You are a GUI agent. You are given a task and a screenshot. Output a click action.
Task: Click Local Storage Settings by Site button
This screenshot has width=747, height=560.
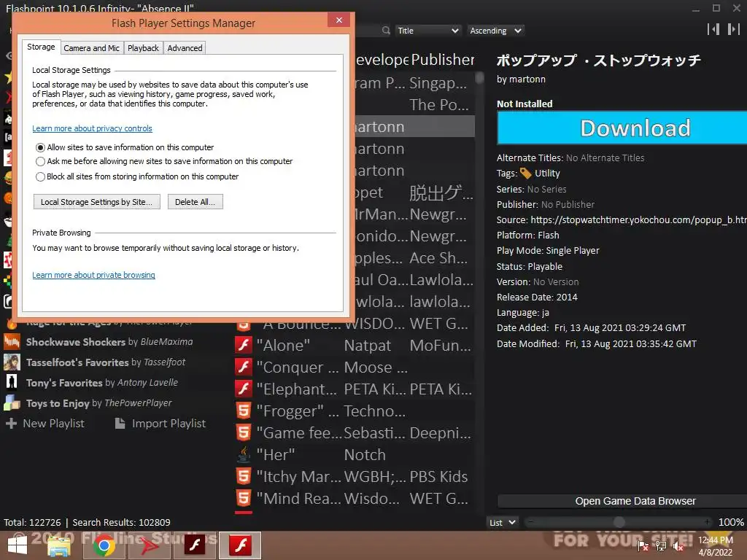(97, 202)
